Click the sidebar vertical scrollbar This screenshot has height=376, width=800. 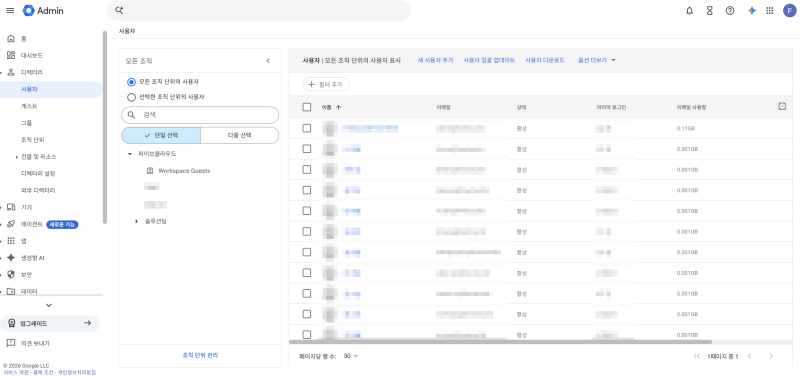(105, 128)
